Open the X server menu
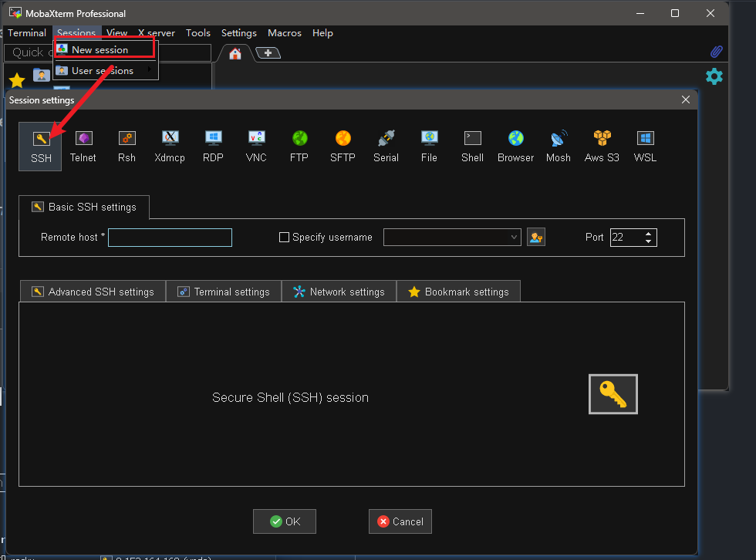Image resolution: width=756 pixels, height=560 pixels. click(x=156, y=32)
